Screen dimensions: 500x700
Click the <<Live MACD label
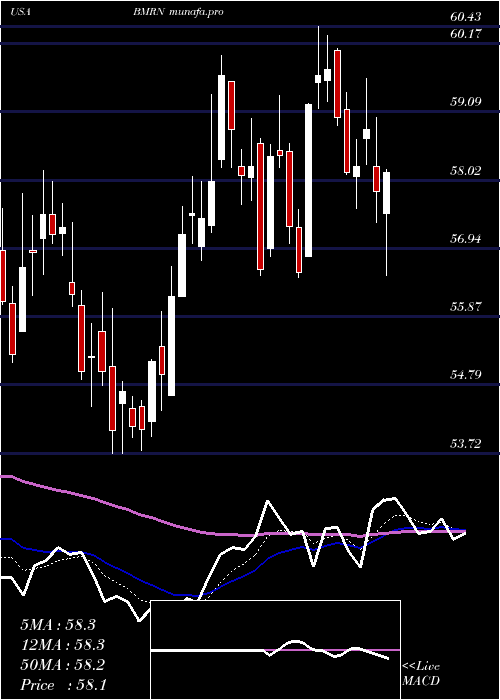coord(421,674)
